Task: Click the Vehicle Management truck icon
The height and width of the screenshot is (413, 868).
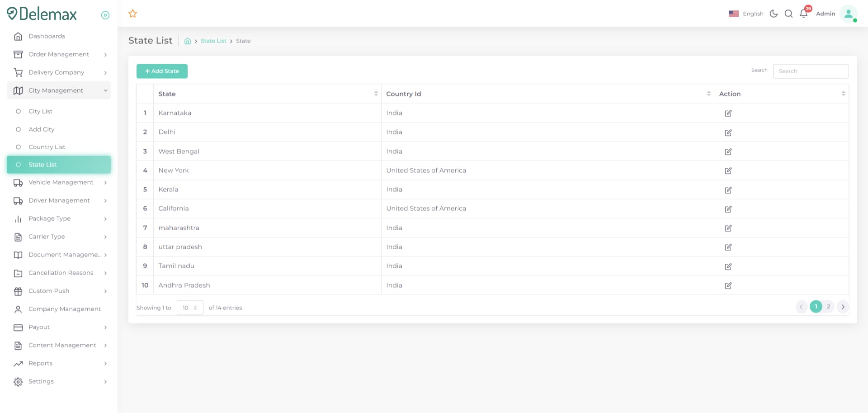Action: pos(18,183)
